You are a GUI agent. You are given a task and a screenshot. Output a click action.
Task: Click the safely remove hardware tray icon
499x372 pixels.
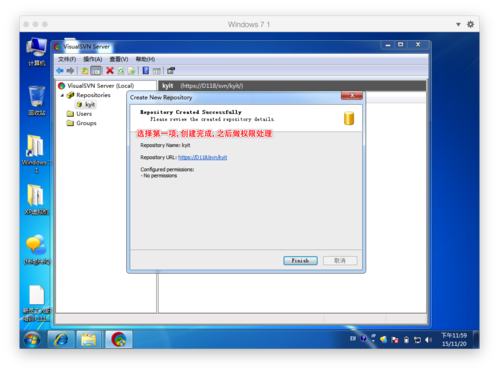click(x=406, y=340)
